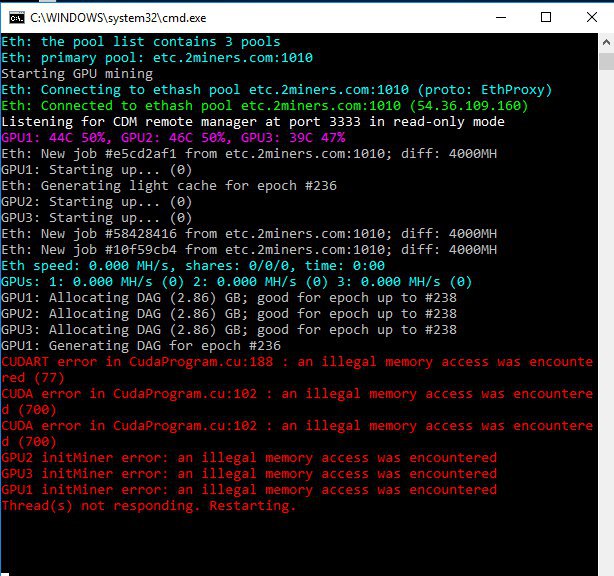Click the 'Starting GPU mining' line

click(77, 74)
